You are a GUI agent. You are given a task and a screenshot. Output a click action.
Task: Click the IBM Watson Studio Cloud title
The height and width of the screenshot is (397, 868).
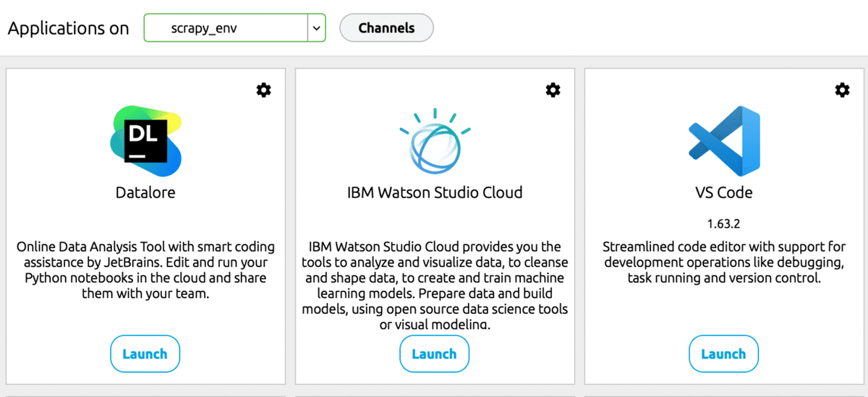pyautogui.click(x=435, y=193)
